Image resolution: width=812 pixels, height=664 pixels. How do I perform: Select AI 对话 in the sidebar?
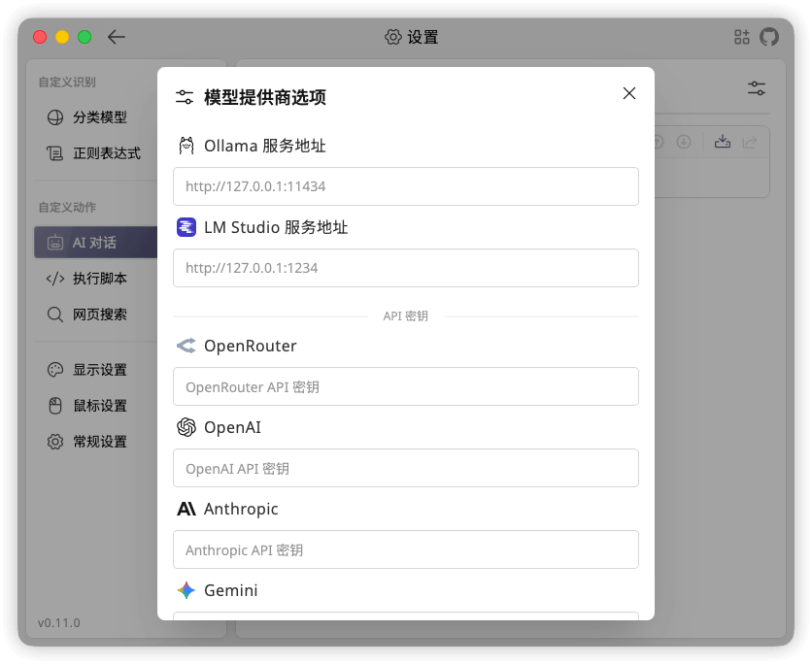(x=96, y=243)
